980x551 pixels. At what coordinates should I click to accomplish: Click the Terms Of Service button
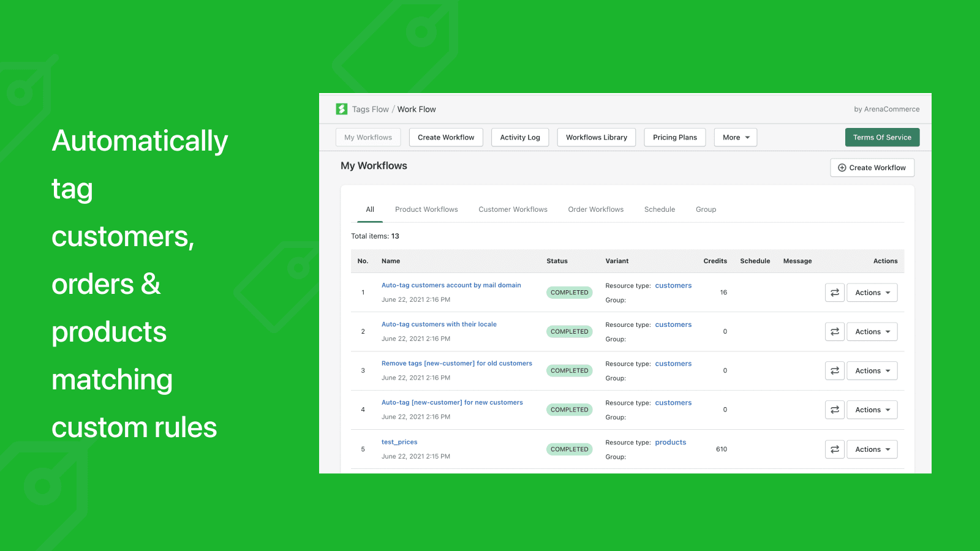tap(882, 137)
